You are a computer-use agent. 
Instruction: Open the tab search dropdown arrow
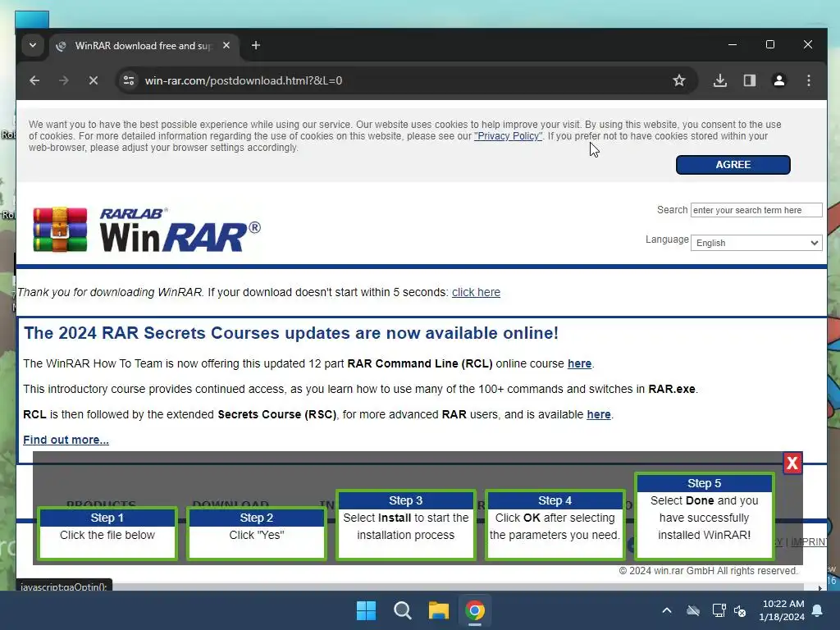click(33, 45)
